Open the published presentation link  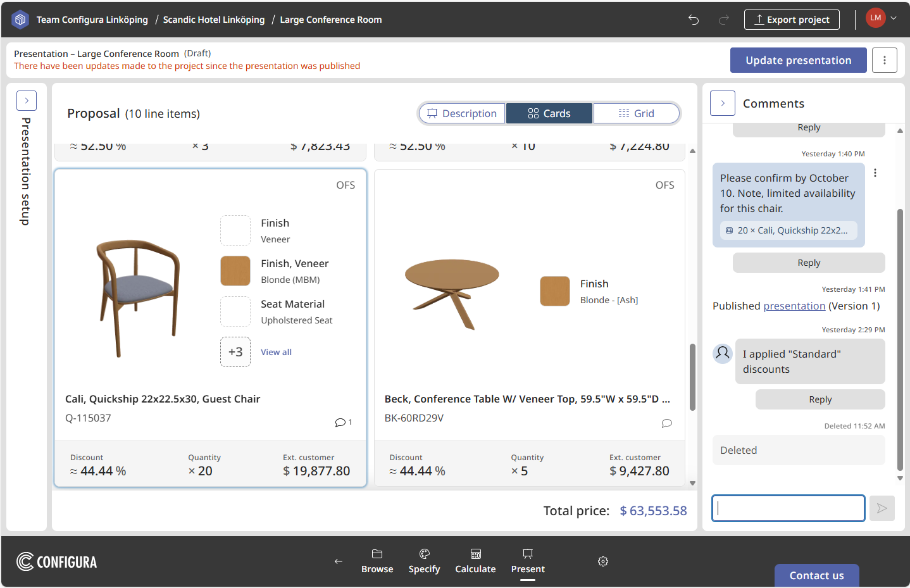point(794,306)
